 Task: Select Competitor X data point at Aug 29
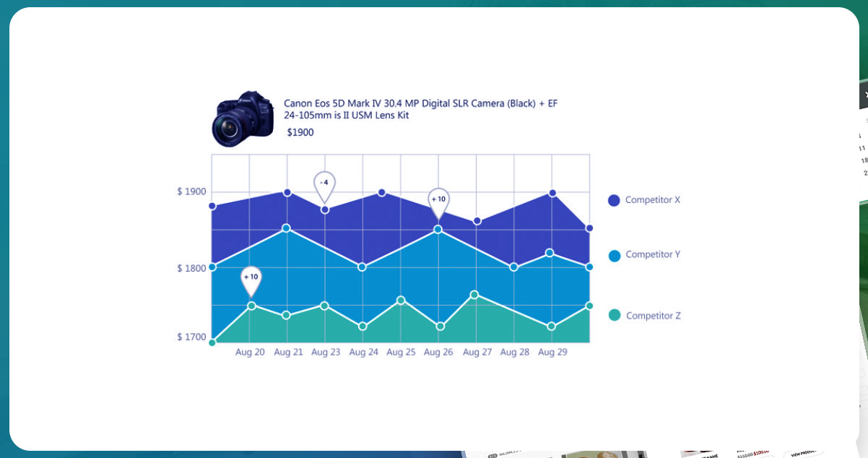point(552,193)
